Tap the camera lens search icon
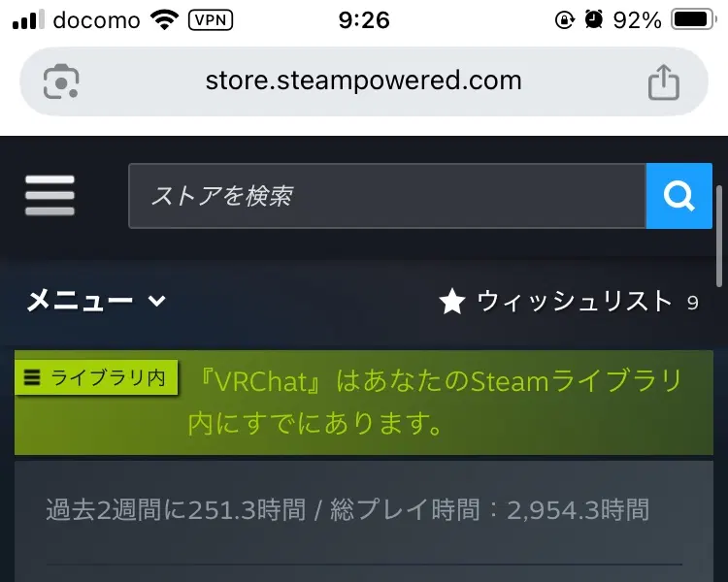The image size is (728, 582). [61, 81]
